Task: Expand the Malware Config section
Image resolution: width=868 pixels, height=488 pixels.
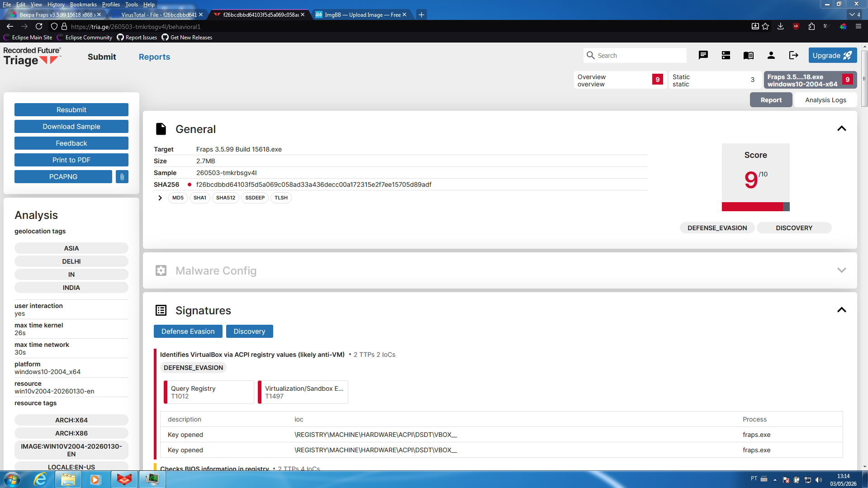Action: tap(841, 270)
